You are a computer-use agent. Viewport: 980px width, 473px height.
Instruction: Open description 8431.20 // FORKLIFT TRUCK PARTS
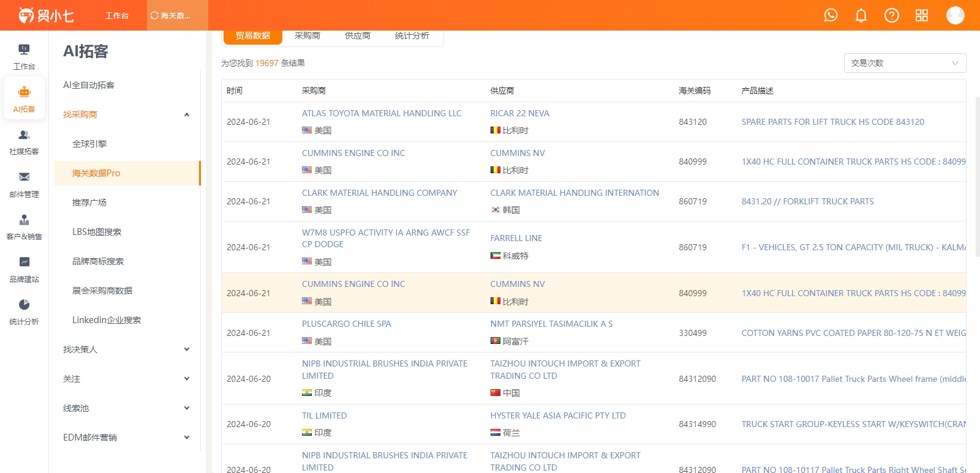807,201
